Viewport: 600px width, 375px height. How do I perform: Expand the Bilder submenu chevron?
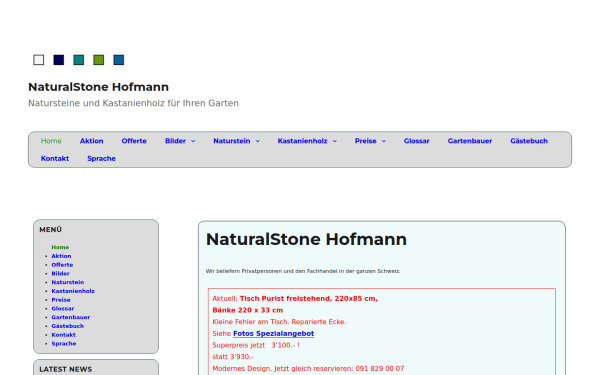[x=193, y=141]
